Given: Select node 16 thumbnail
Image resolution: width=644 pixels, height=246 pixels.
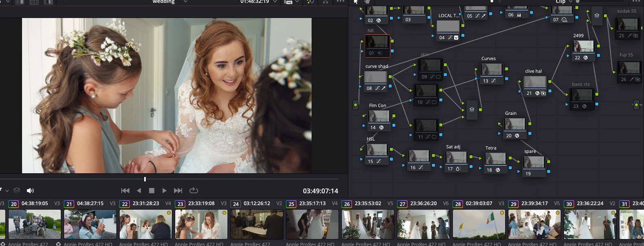Looking at the screenshot, I should pos(419,156).
